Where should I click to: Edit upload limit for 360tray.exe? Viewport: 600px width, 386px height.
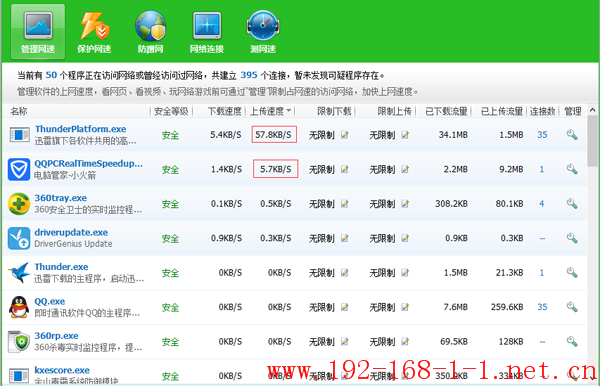click(405, 204)
